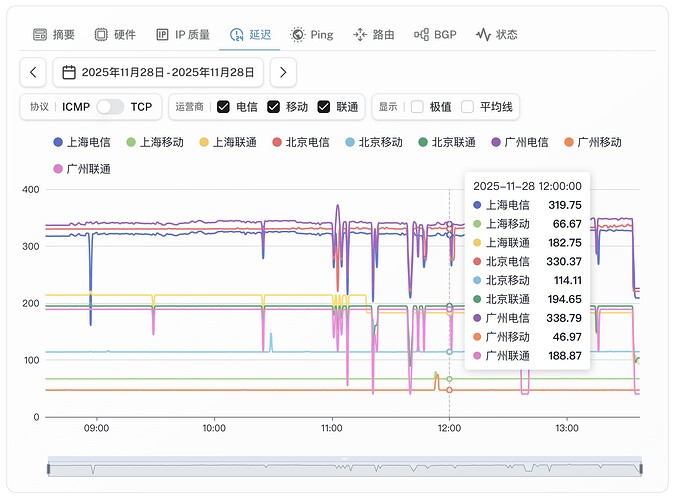Image resolution: width=675 pixels, height=500 pixels.
Task: Click the 13:00 x-axis time label
Action: point(567,428)
